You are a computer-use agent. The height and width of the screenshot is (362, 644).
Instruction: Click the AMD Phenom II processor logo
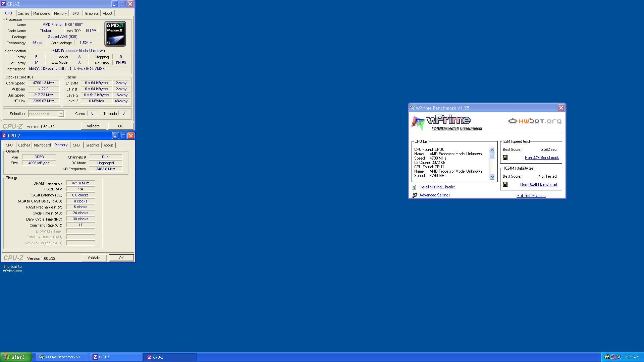point(115,34)
